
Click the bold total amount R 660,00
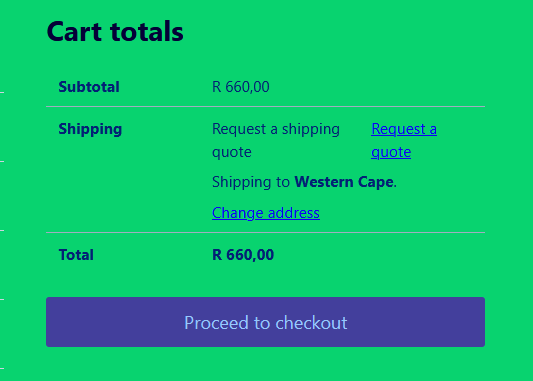[x=243, y=255]
